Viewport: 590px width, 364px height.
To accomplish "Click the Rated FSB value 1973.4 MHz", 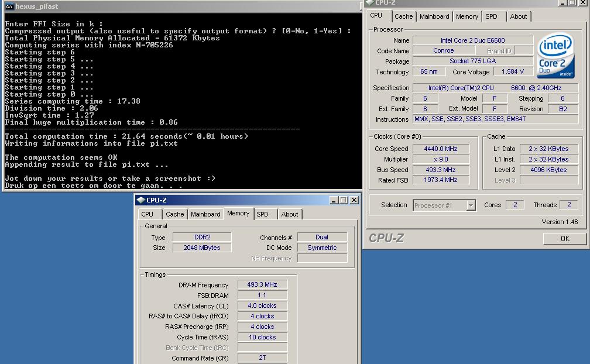I will [441, 180].
